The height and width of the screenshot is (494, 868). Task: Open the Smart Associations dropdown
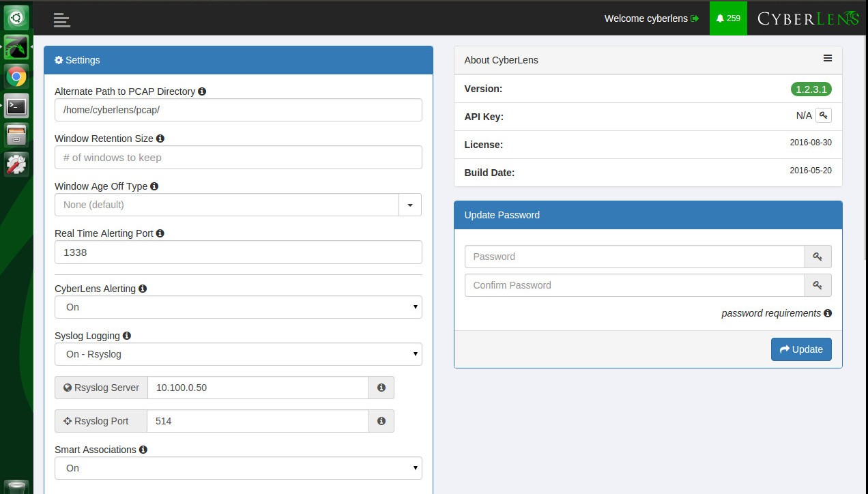tap(238, 468)
